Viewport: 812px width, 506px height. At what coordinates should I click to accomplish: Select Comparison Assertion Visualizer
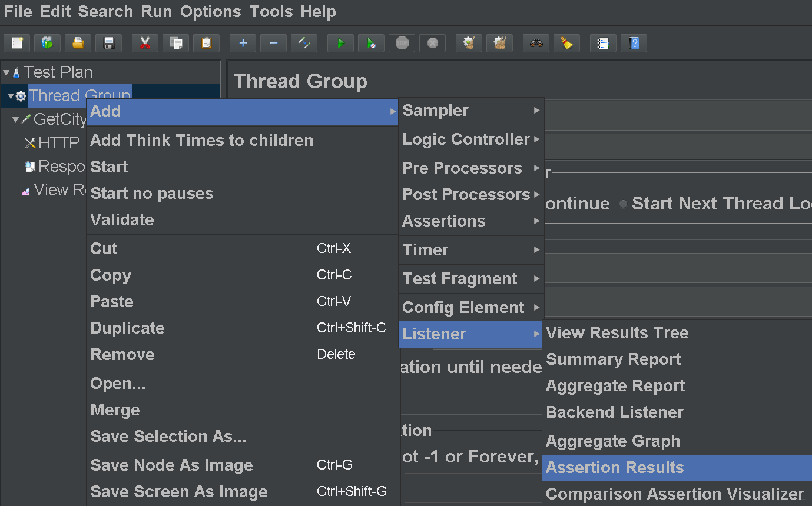pos(677,494)
